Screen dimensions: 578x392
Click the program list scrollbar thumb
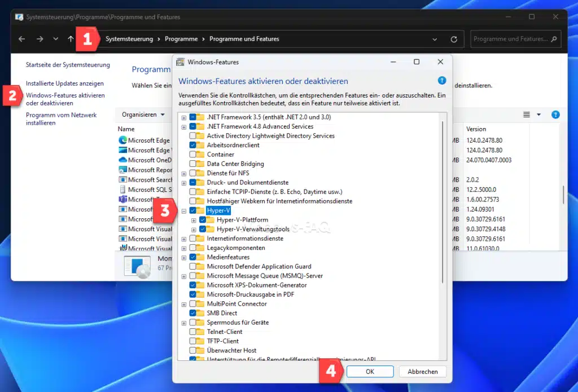(x=563, y=195)
